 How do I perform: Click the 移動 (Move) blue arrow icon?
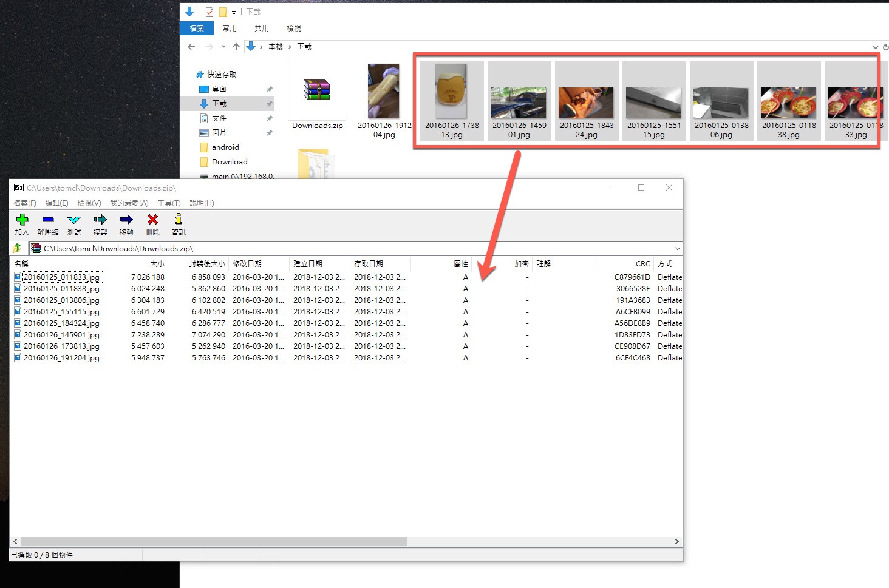click(x=126, y=220)
